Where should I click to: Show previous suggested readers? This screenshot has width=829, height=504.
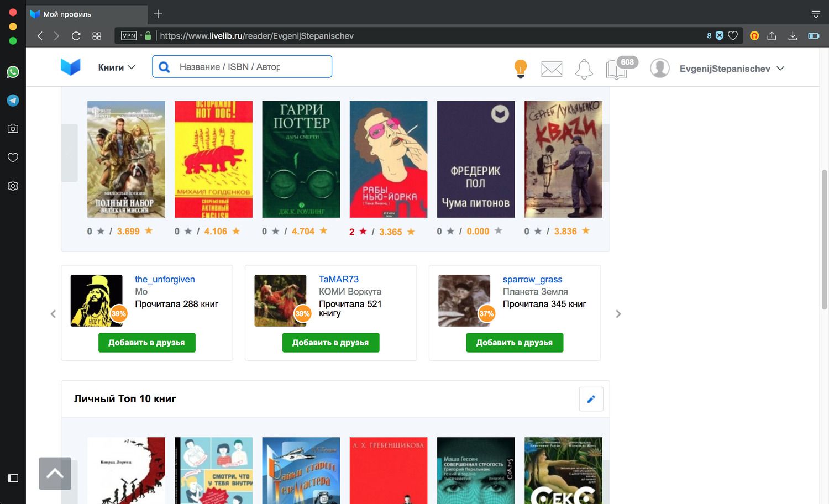[53, 314]
